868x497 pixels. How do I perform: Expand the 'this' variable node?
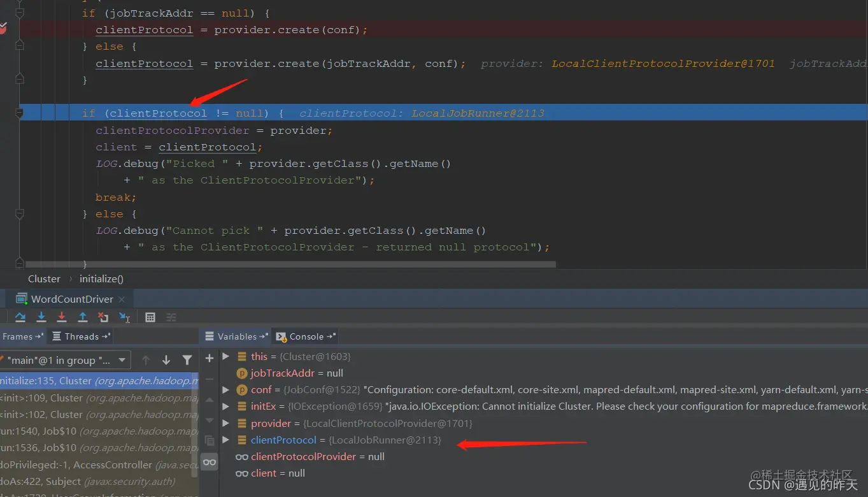point(225,356)
